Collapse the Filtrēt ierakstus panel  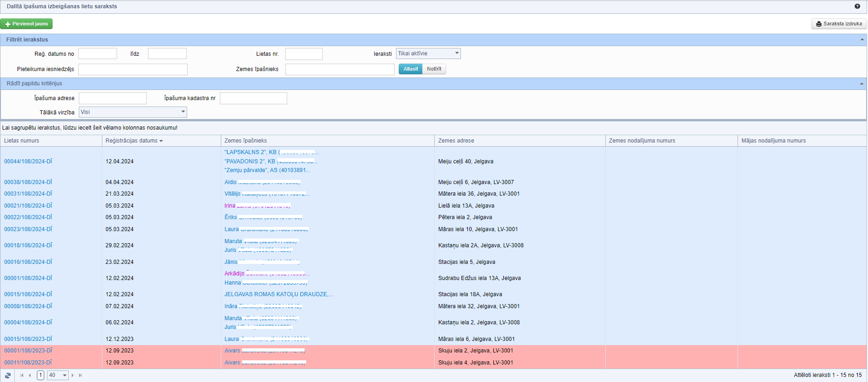point(862,40)
